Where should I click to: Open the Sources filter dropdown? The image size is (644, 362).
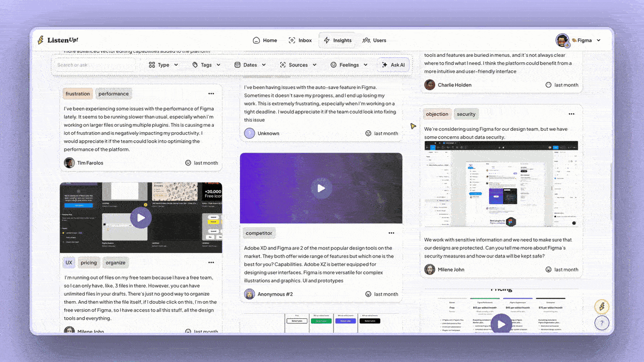[x=298, y=65]
